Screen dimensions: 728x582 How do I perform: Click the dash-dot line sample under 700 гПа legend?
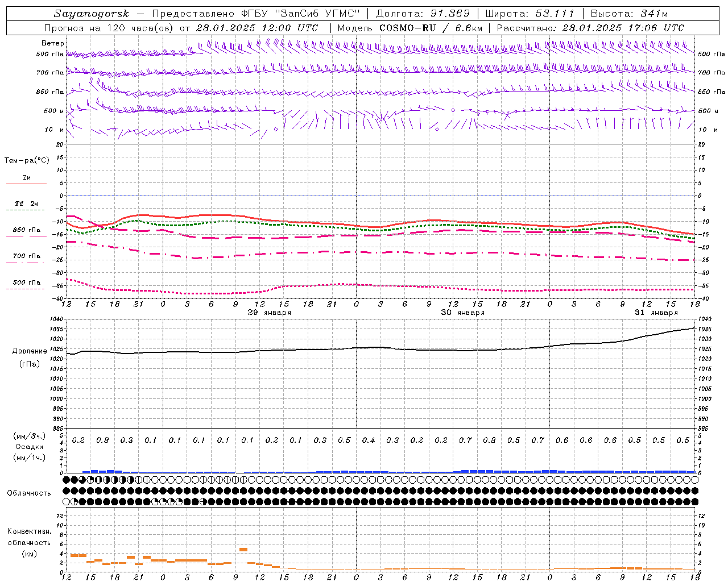pyautogui.click(x=26, y=263)
